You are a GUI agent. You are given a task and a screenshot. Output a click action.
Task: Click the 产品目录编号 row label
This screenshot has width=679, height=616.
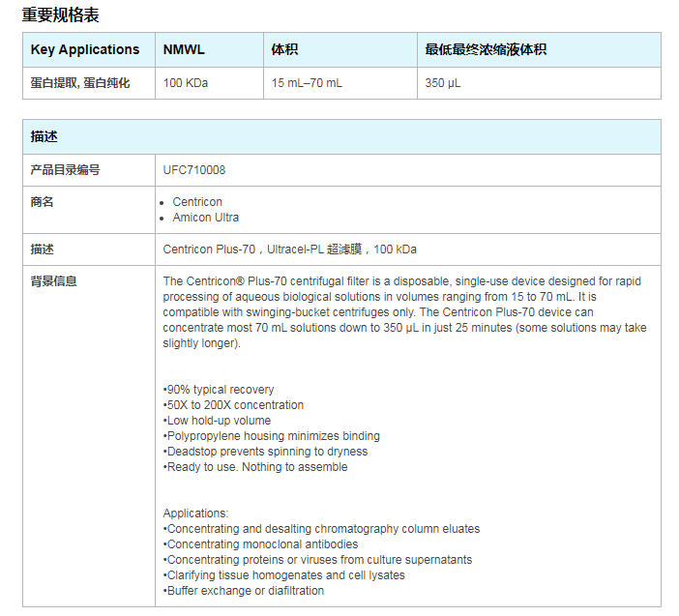[65, 170]
